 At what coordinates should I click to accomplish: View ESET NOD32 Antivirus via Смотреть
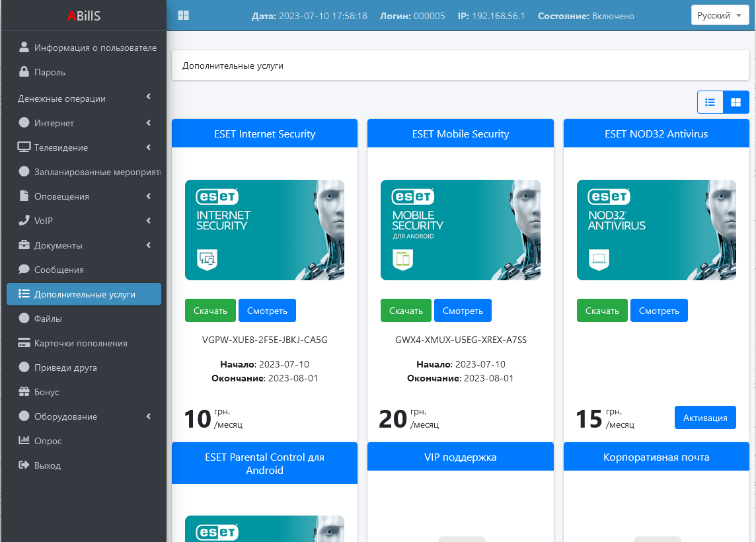pos(659,311)
